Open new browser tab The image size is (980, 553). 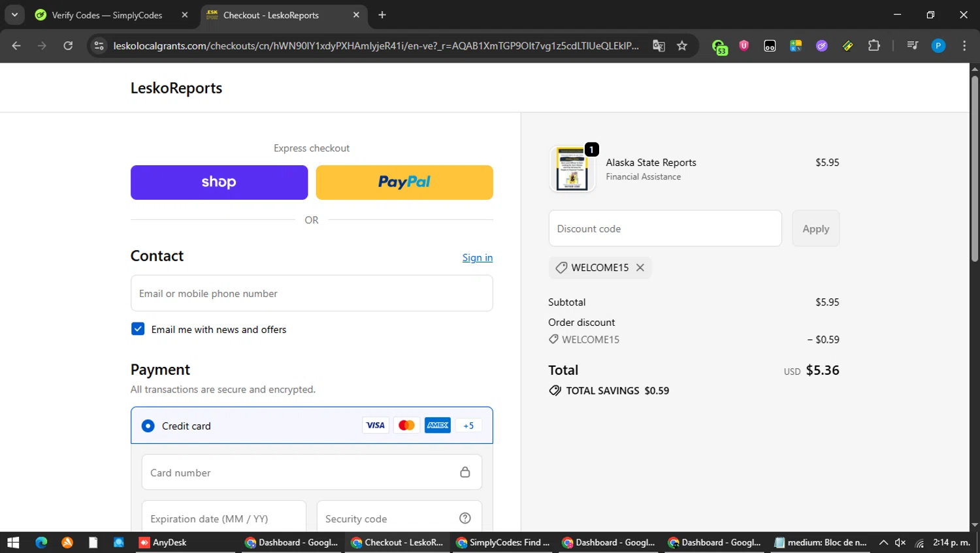(382, 15)
